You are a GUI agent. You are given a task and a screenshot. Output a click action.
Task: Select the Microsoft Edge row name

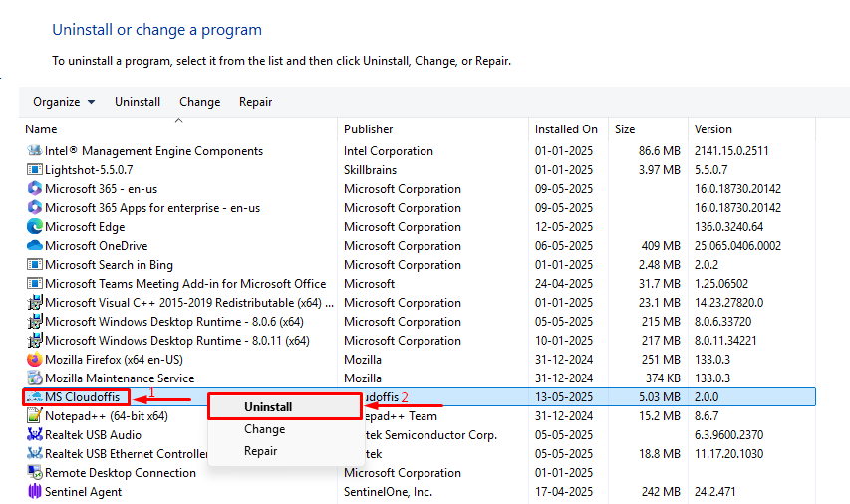[x=85, y=227]
